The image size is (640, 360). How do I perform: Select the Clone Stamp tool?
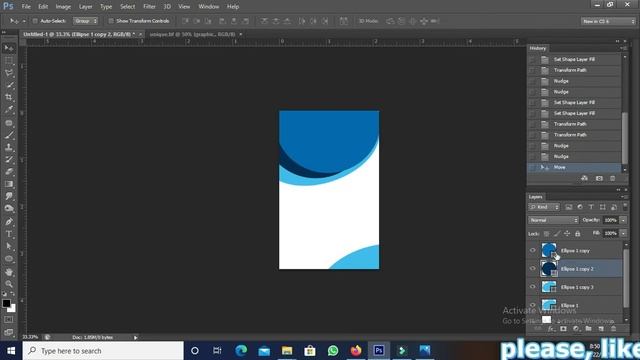click(9, 147)
